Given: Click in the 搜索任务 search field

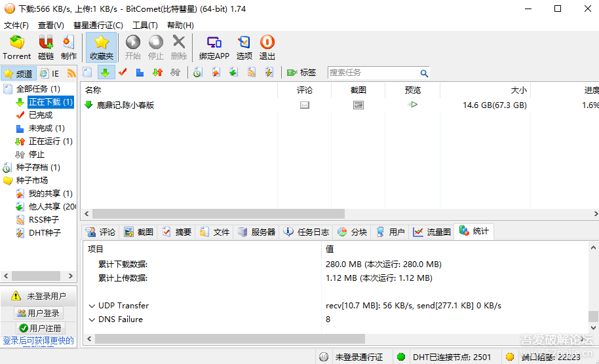Looking at the screenshot, I should (x=373, y=73).
